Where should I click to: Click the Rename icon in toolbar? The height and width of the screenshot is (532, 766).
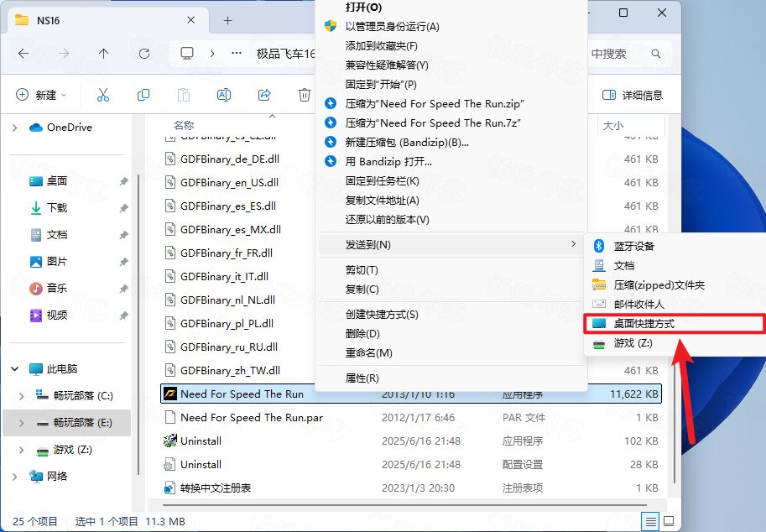[224, 95]
